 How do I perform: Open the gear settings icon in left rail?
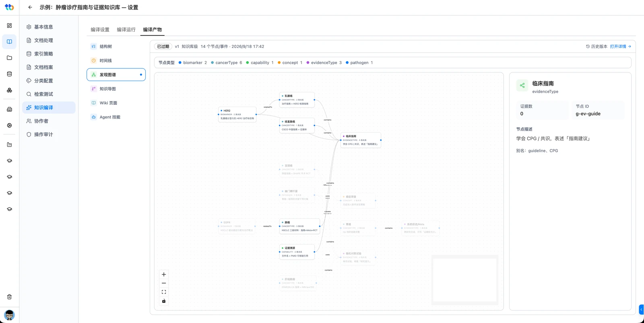tap(9, 125)
